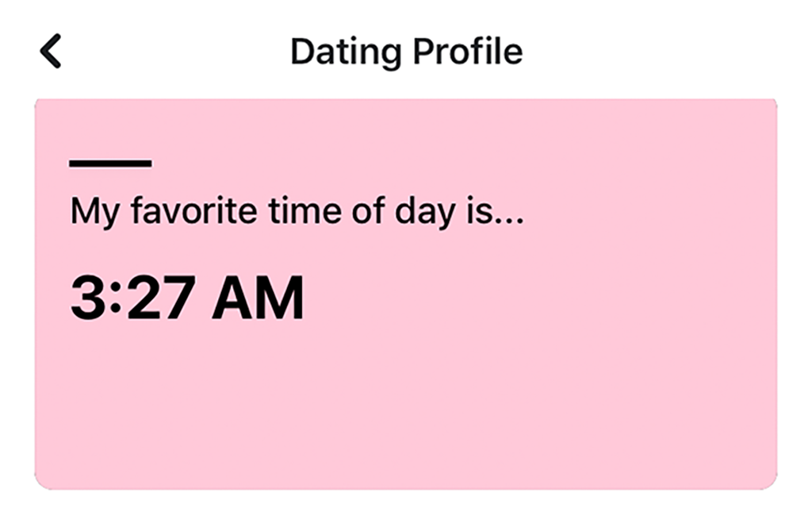The height and width of the screenshot is (508, 812).
Task: Tap the black dash above the prompt
Action: [110, 164]
